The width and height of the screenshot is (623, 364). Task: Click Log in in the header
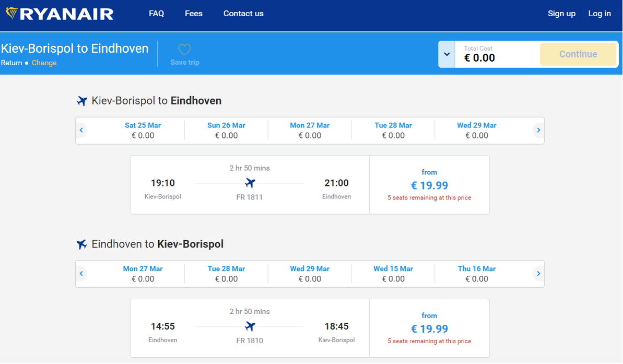tap(600, 14)
